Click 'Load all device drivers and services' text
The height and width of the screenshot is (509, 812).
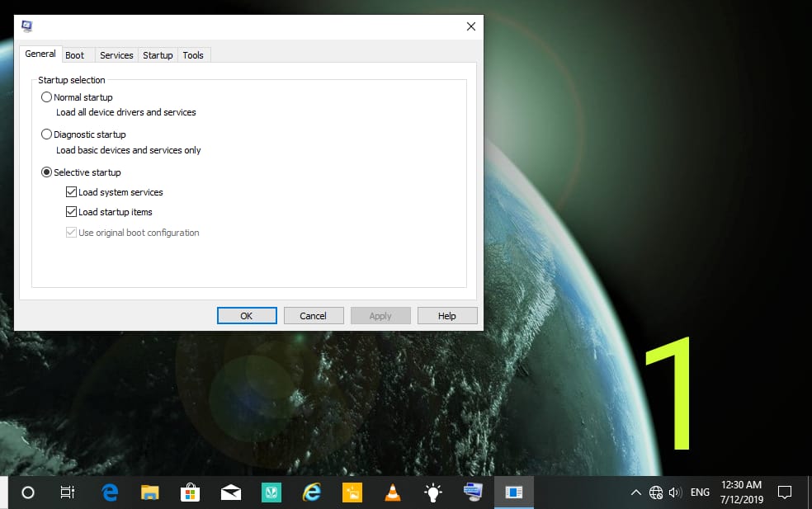[x=125, y=112]
